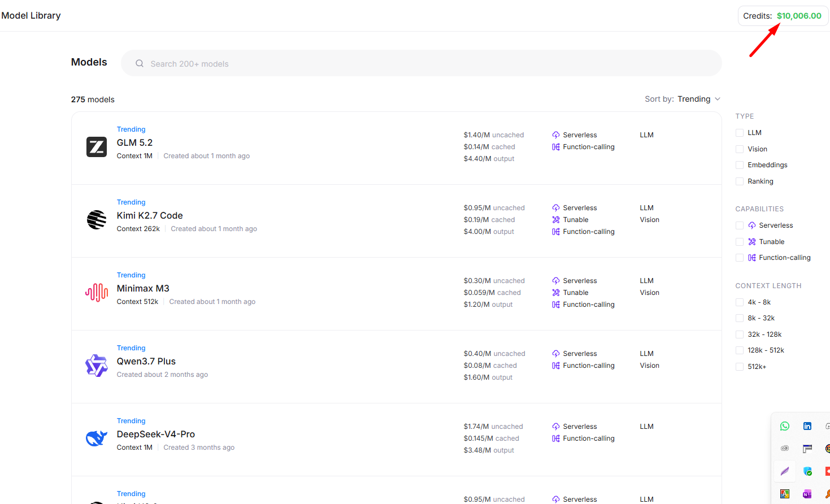Tick the 4k - 8k context length checkbox
830x504 pixels.
point(740,302)
